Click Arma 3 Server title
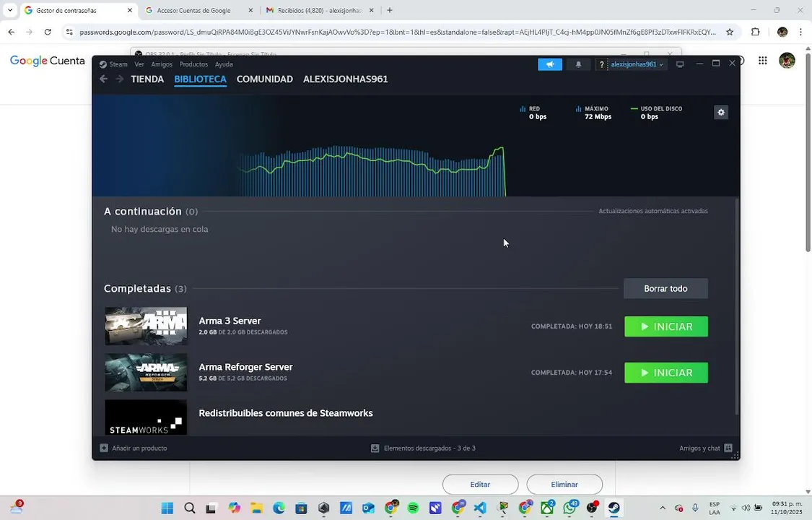The height and width of the screenshot is (520, 812). (230, 321)
